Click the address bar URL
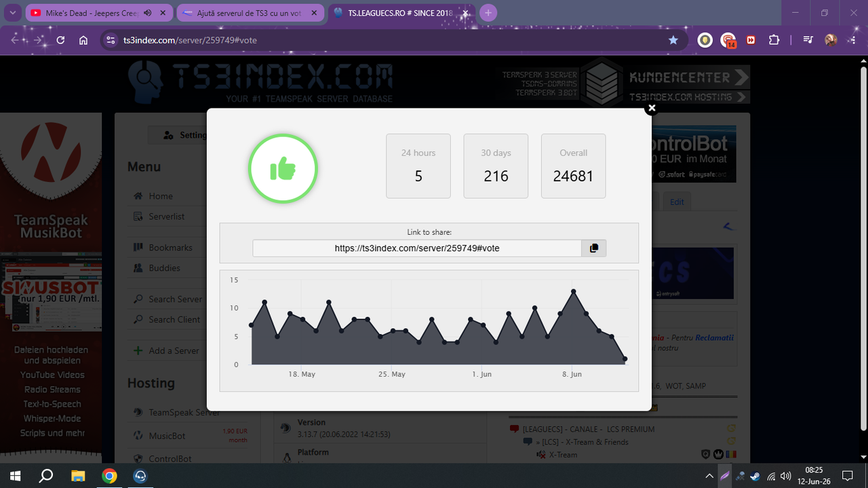Image resolution: width=868 pixels, height=488 pixels. 190,40
